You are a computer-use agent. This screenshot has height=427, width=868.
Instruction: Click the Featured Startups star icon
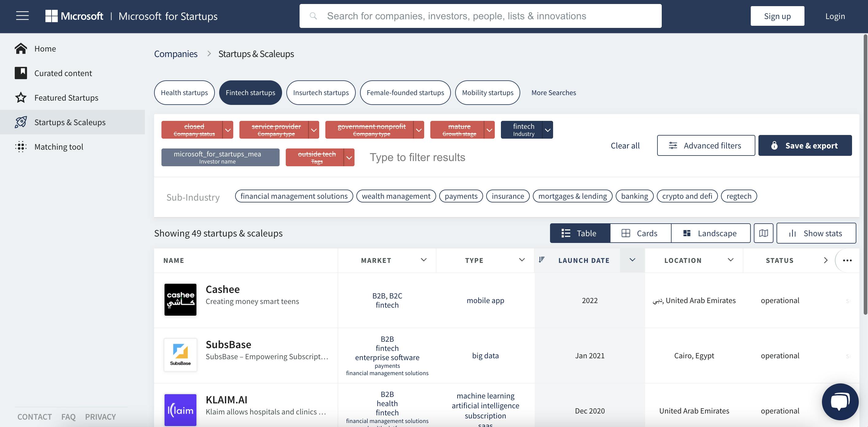21,98
